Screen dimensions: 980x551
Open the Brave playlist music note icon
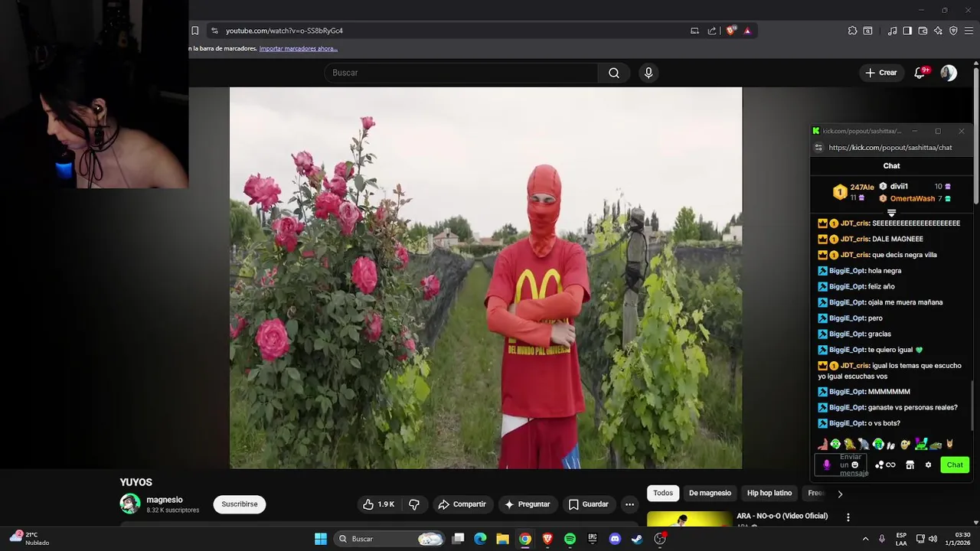point(892,31)
